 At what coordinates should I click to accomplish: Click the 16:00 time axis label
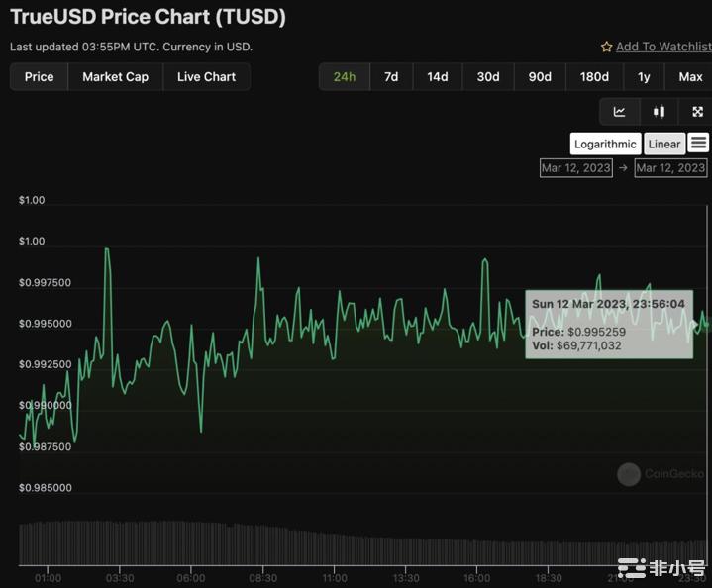coord(476,578)
